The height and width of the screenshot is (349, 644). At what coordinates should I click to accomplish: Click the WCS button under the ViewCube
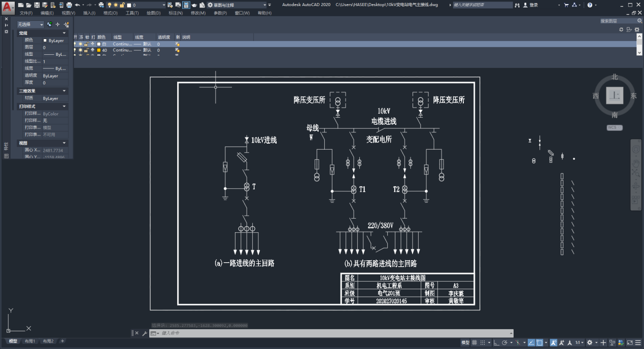tap(614, 128)
